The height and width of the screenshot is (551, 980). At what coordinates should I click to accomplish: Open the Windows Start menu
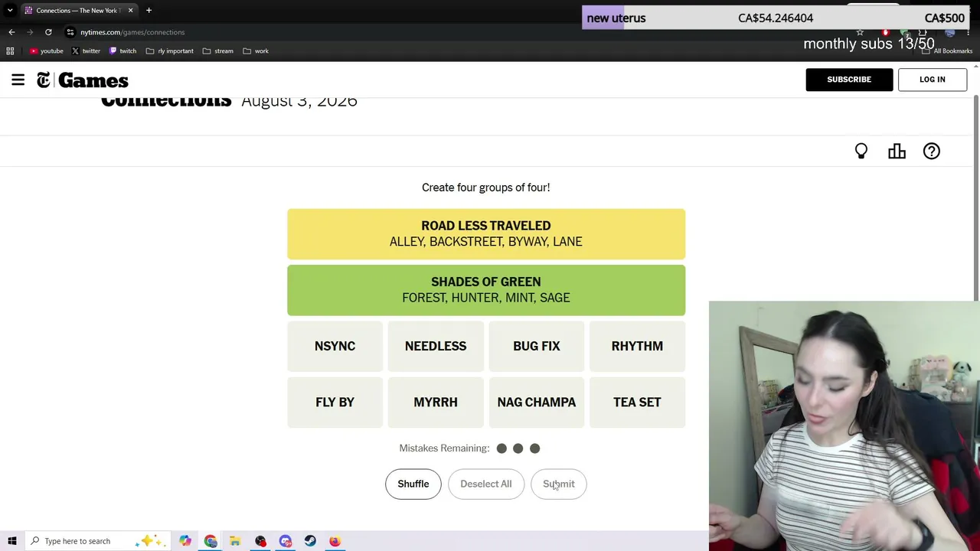[12, 541]
